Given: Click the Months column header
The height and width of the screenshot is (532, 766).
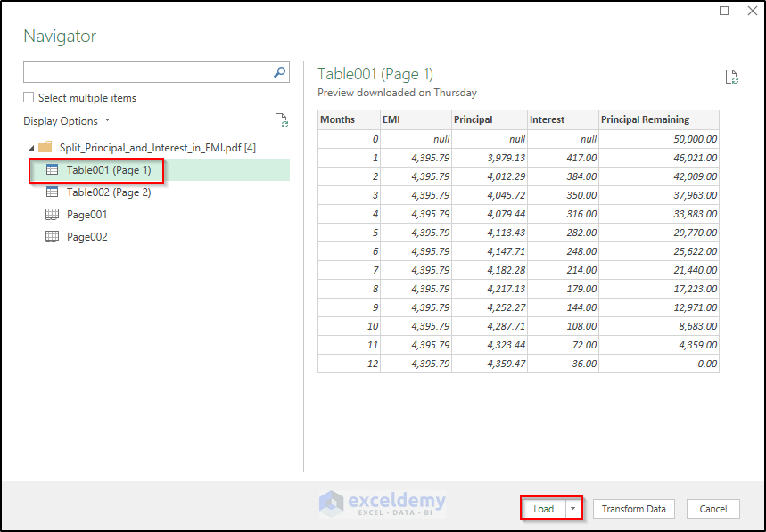Looking at the screenshot, I should click(x=349, y=119).
